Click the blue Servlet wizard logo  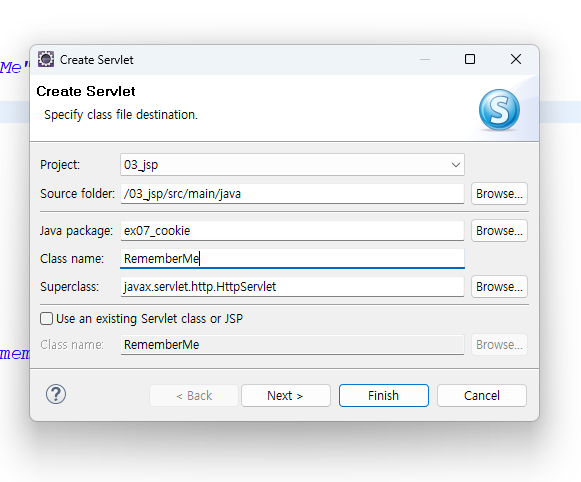point(499,110)
